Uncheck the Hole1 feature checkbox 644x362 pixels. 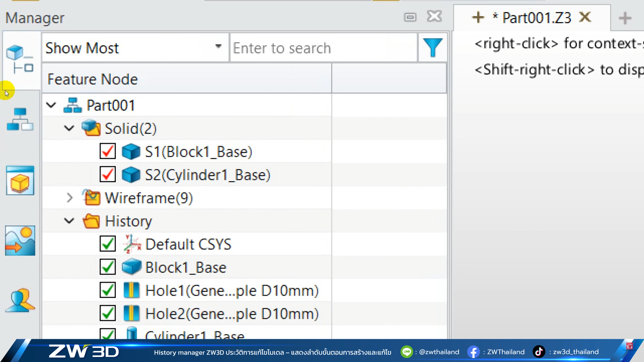[x=108, y=290]
